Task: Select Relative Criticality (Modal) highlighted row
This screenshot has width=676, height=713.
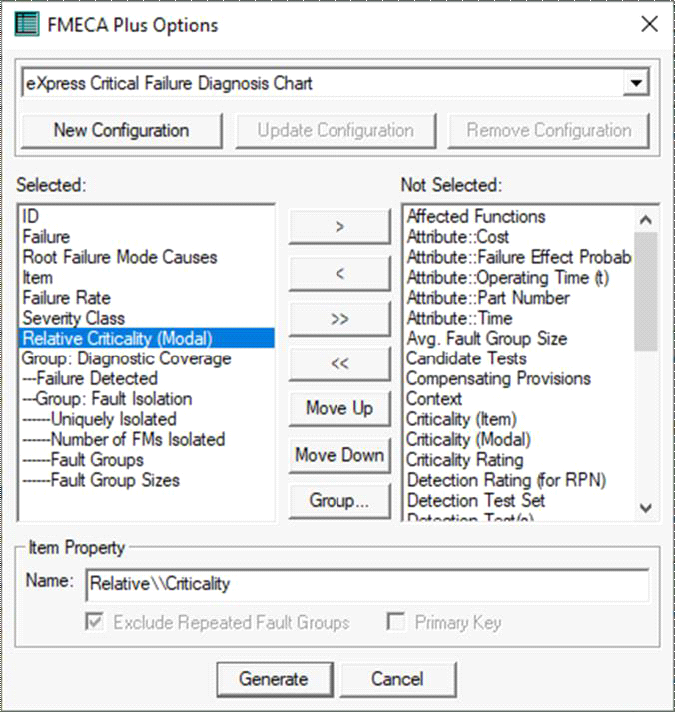Action: pyautogui.click(x=146, y=338)
